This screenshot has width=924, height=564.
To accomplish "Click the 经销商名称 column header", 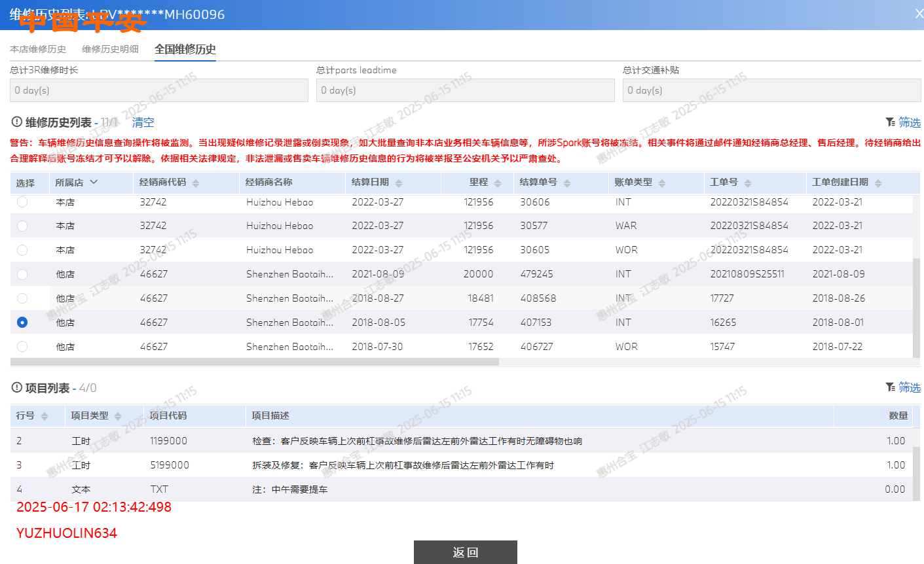I will (269, 183).
